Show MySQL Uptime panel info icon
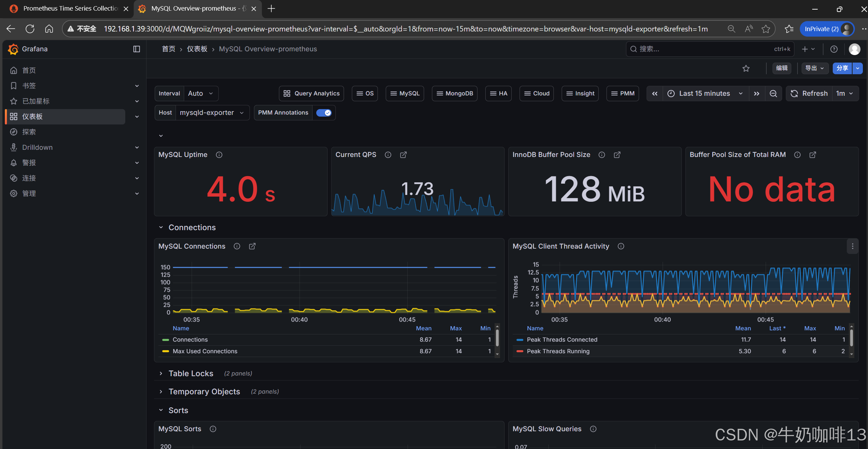Screen dimensions: 868x449 point(219,155)
